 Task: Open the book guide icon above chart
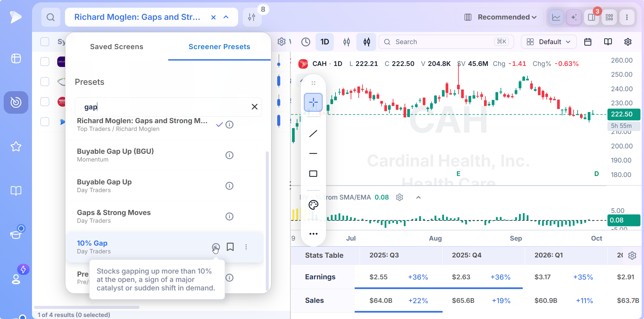(608, 42)
